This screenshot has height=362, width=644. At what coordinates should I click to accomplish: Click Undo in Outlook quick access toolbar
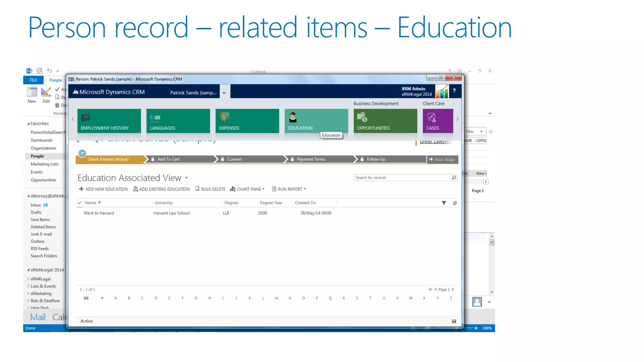[x=49, y=71]
